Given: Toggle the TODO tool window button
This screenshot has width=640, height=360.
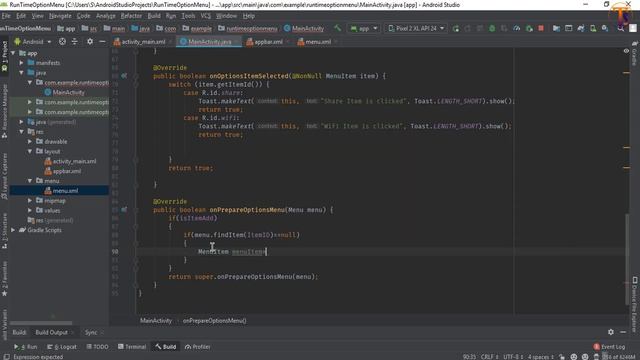Looking at the screenshot, I should tap(98, 347).
